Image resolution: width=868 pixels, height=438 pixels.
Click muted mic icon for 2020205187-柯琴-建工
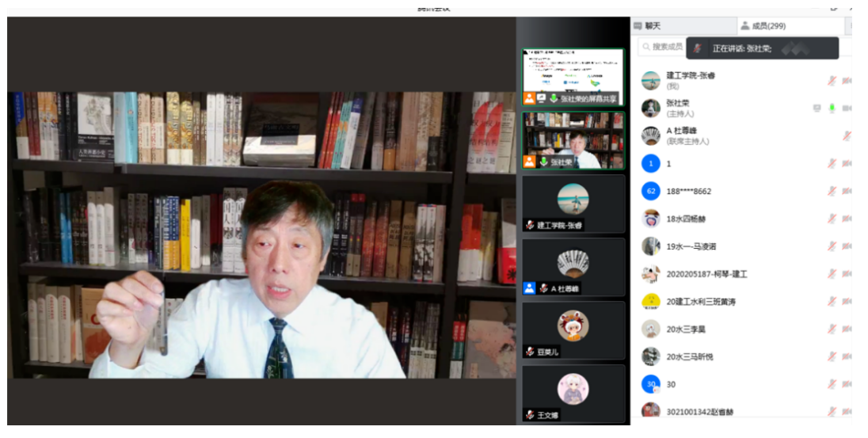(832, 274)
